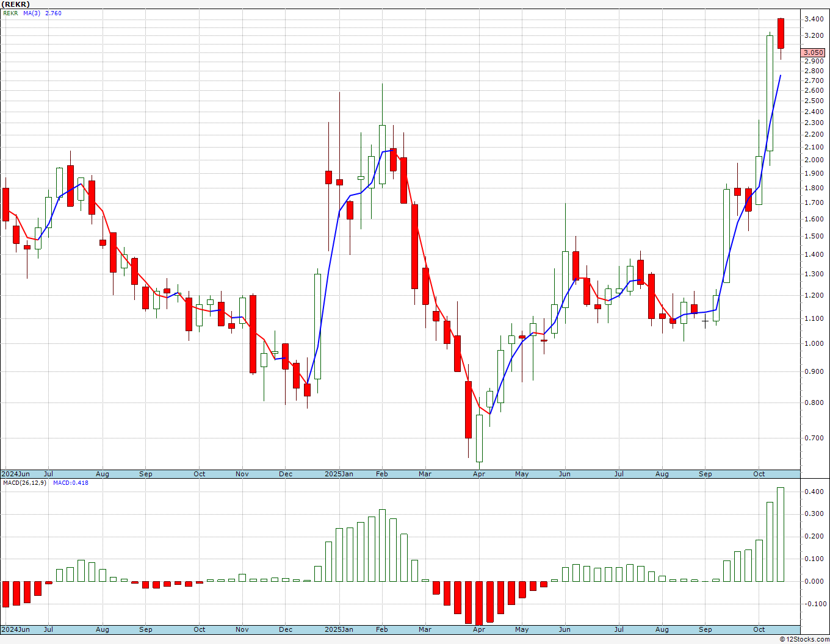
Task: Select the 3.200 price axis label
Action: point(814,36)
